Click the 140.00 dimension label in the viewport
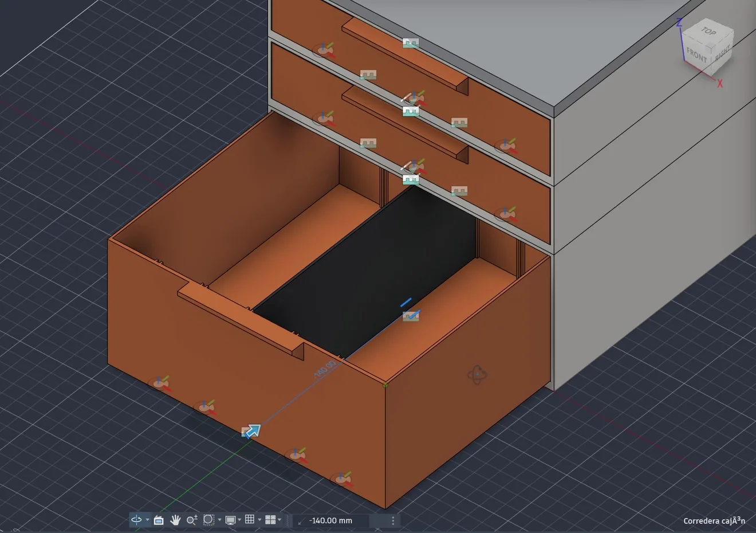Screen dimensions: 756x533 point(325,369)
